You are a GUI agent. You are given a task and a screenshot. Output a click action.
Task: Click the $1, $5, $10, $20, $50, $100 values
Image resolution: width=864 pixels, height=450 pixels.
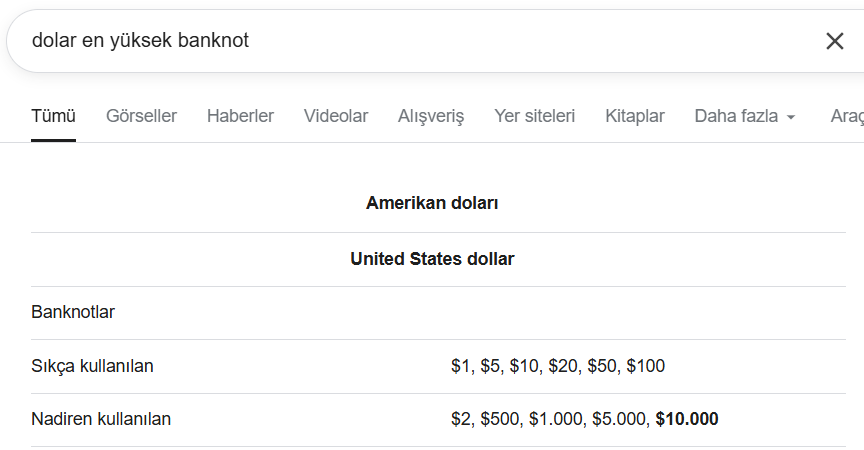(x=558, y=366)
